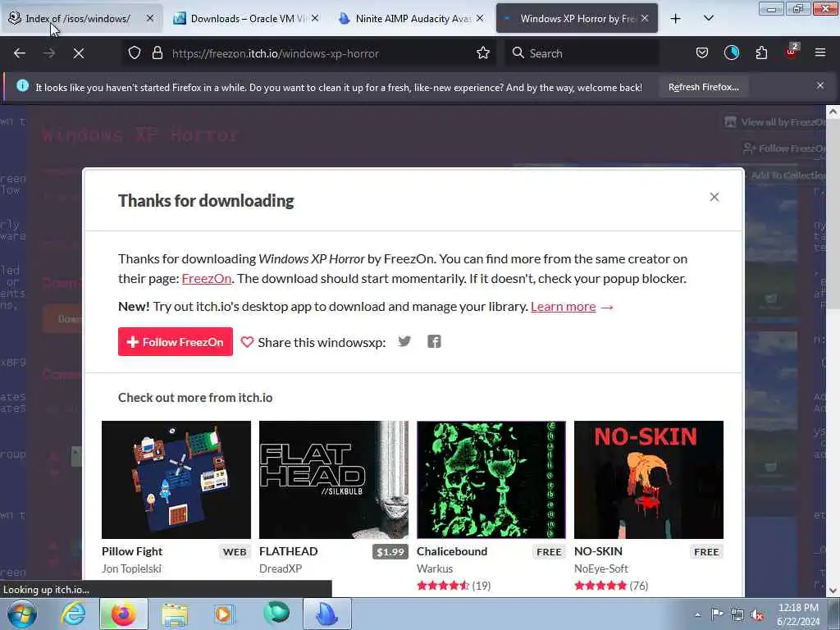Click the Chalicebound title link
The image size is (840, 630).
pos(452,551)
